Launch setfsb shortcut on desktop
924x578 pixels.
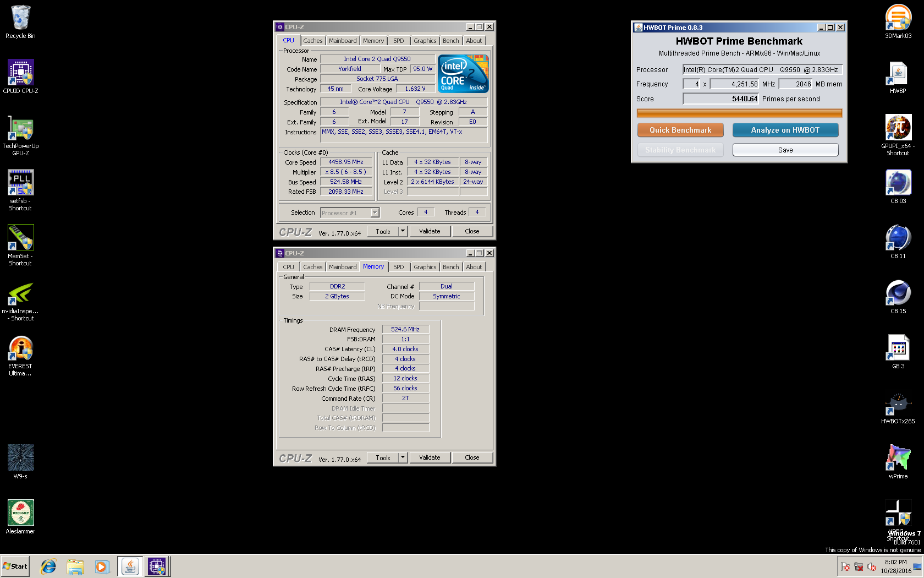pyautogui.click(x=20, y=190)
